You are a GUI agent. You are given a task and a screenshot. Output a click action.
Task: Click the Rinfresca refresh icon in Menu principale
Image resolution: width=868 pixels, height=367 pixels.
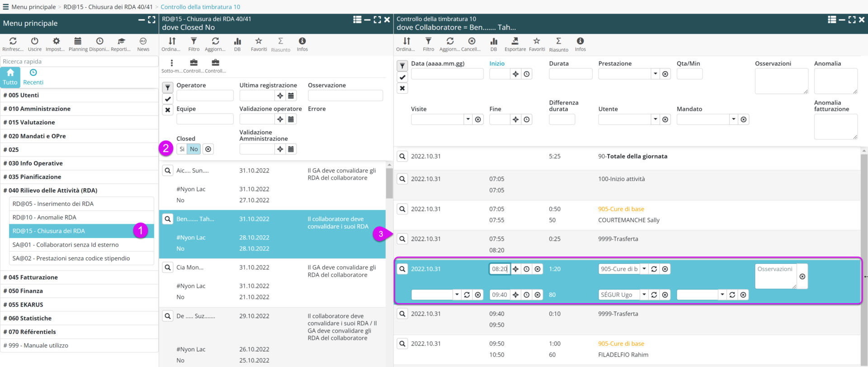coord(13,42)
